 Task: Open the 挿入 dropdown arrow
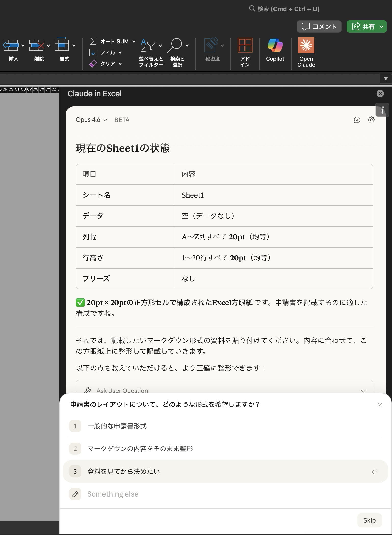click(23, 46)
